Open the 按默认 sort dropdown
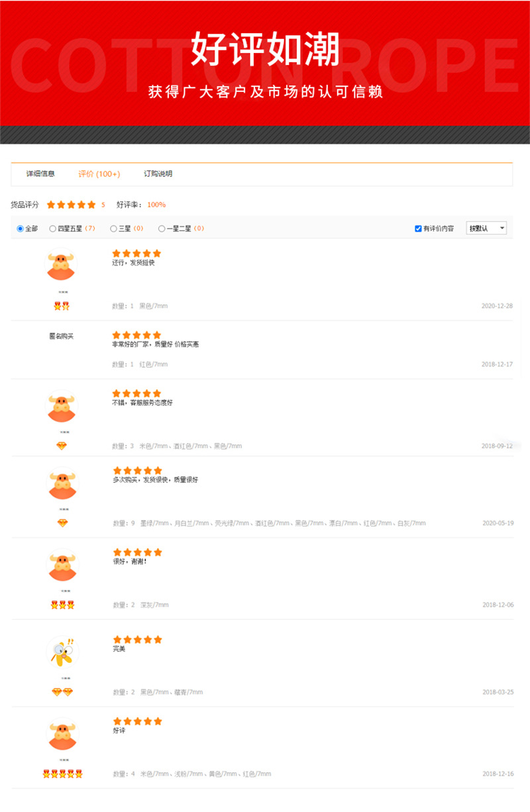Screen dimensions: 530x812 coord(486,228)
